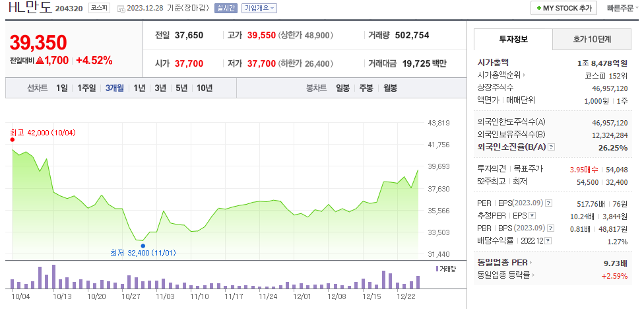Click the 시가총액 value 1조 8,478억원

click(602, 63)
